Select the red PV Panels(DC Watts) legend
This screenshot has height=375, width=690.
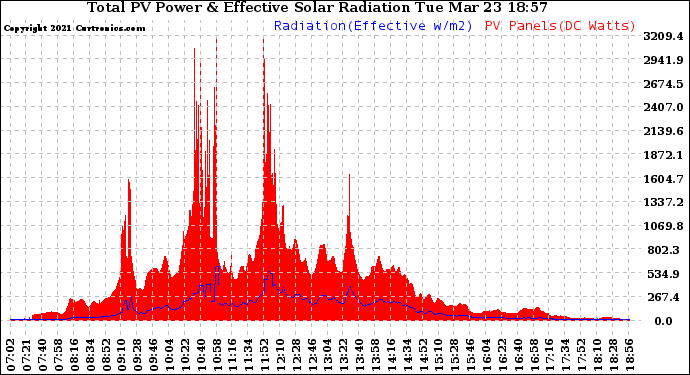(560, 26)
